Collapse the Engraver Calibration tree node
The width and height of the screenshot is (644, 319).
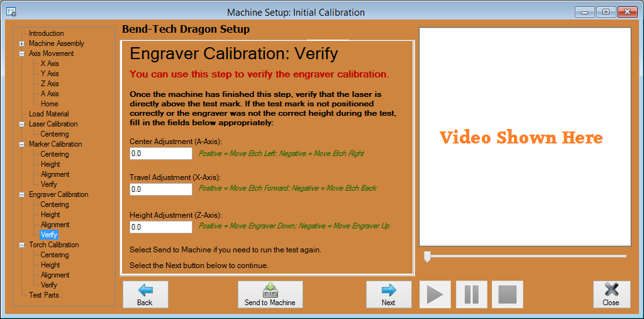click(21, 194)
